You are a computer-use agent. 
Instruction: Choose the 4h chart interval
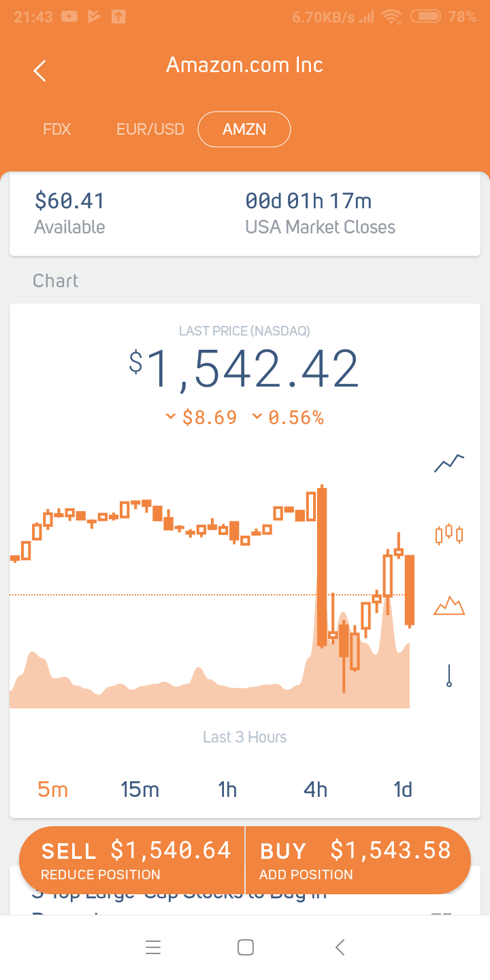point(315,789)
